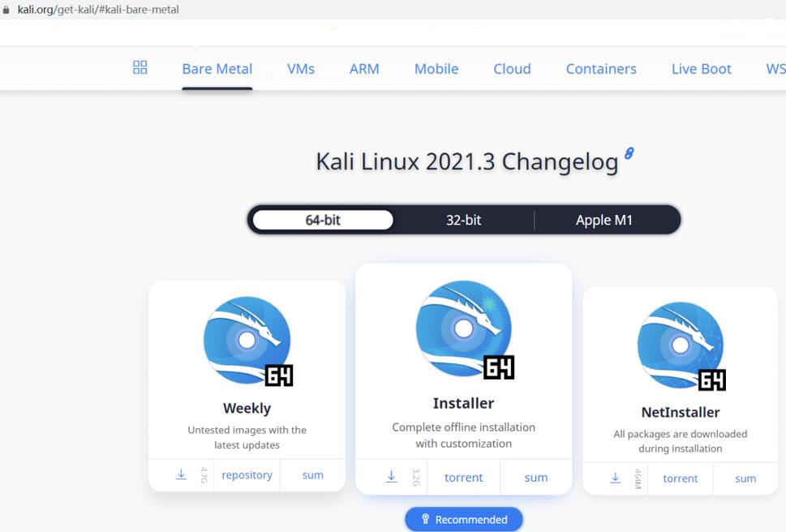Click the download icon under Installer
This screenshot has height=532, width=786.
coord(391,477)
